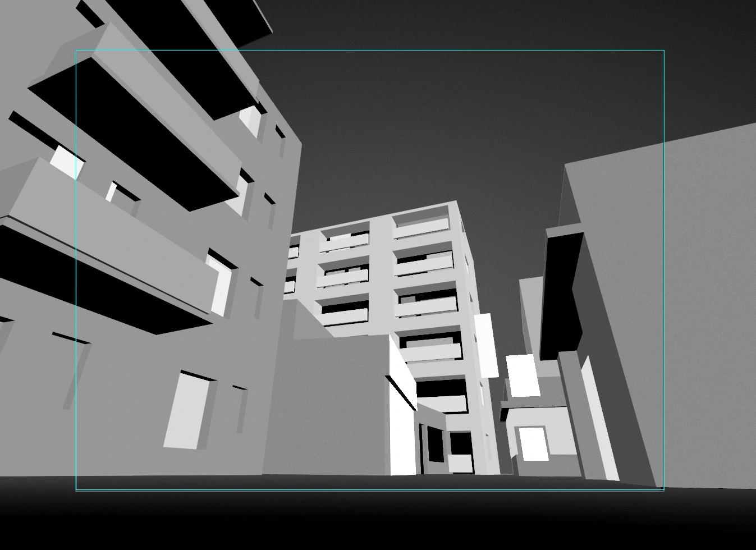Select the center building's top-left balcony
This screenshot has width=756, height=550.
343,241
